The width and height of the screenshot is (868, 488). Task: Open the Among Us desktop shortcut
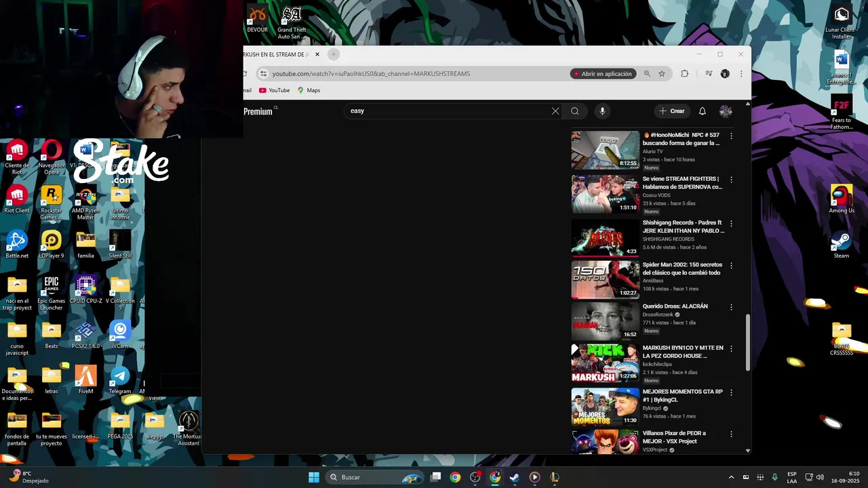pos(842,199)
